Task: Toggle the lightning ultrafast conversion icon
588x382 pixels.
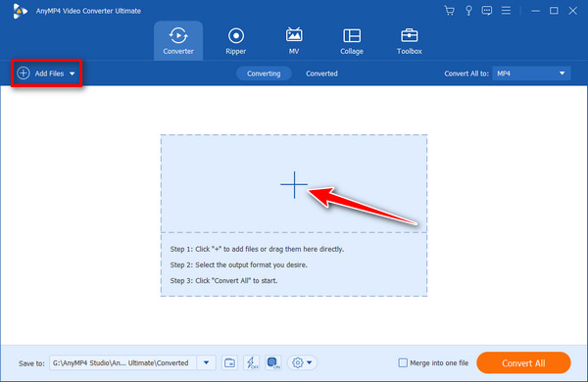Action: tap(251, 362)
